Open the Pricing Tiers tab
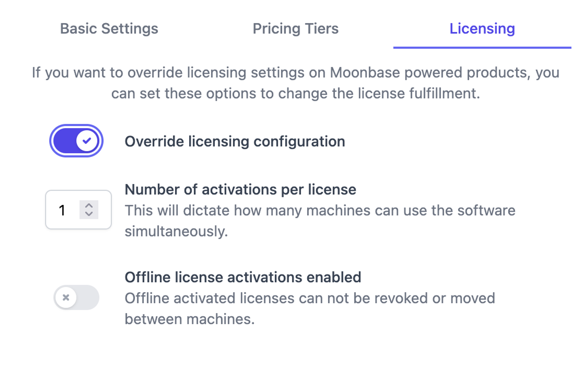 pyautogui.click(x=295, y=29)
